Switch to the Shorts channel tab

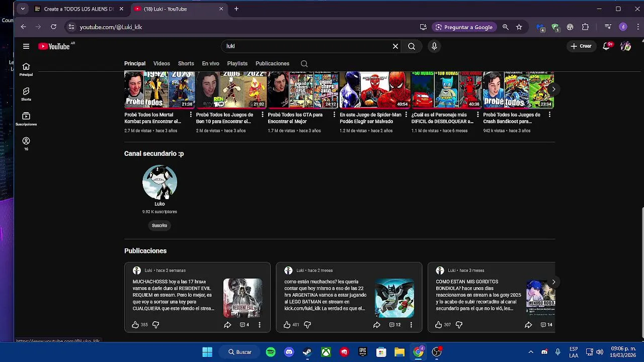click(x=186, y=63)
